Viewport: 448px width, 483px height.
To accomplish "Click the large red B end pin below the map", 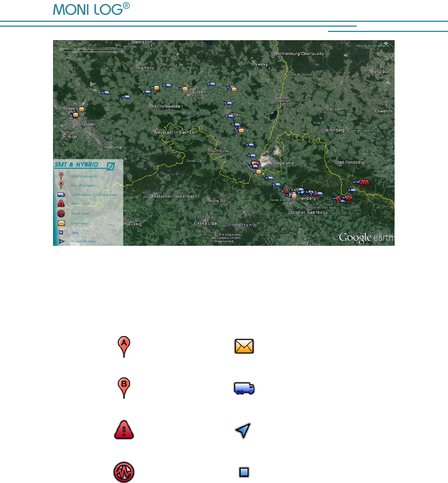I will pos(124,388).
